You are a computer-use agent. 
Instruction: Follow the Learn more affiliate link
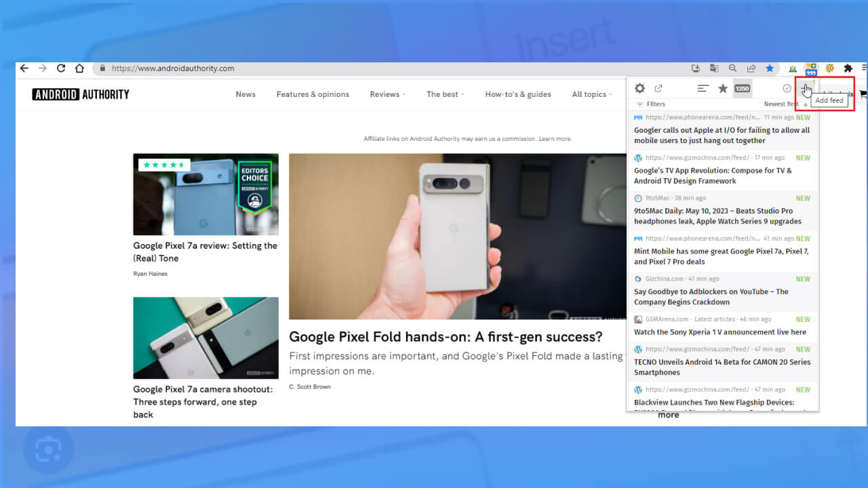pyautogui.click(x=555, y=139)
